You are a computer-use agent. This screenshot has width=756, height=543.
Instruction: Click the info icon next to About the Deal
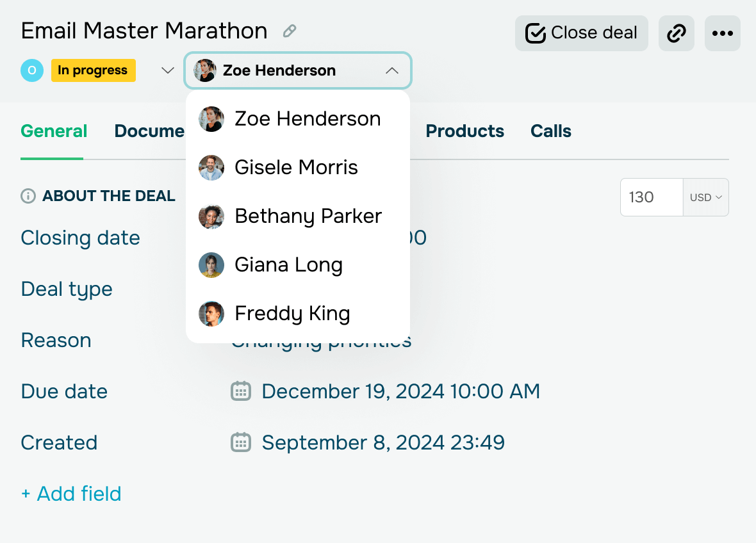pyautogui.click(x=28, y=196)
